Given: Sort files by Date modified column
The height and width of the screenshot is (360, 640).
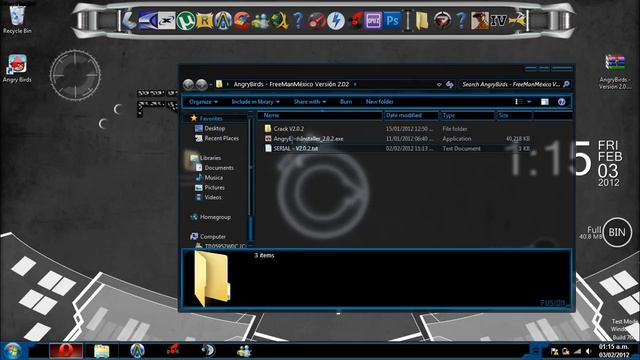Looking at the screenshot, I should tap(411, 116).
